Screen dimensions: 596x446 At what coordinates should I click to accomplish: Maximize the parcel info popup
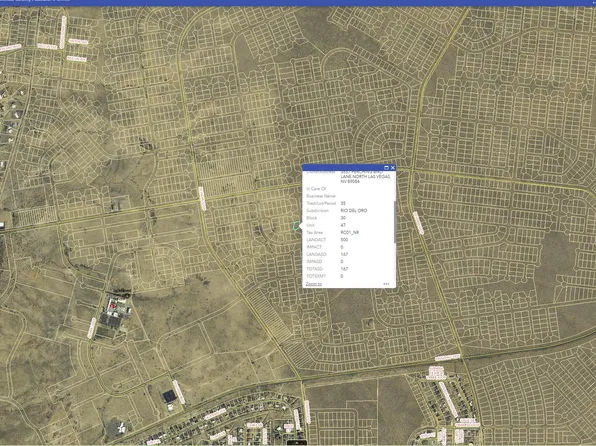pyautogui.click(x=387, y=168)
